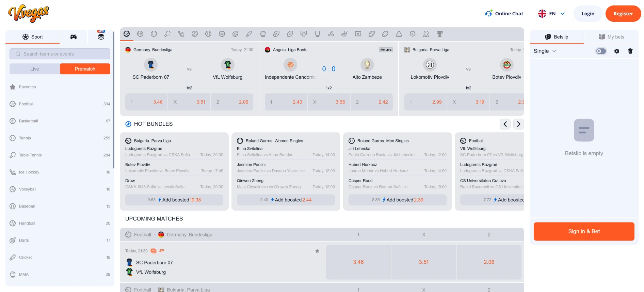Click the Register button

click(623, 14)
